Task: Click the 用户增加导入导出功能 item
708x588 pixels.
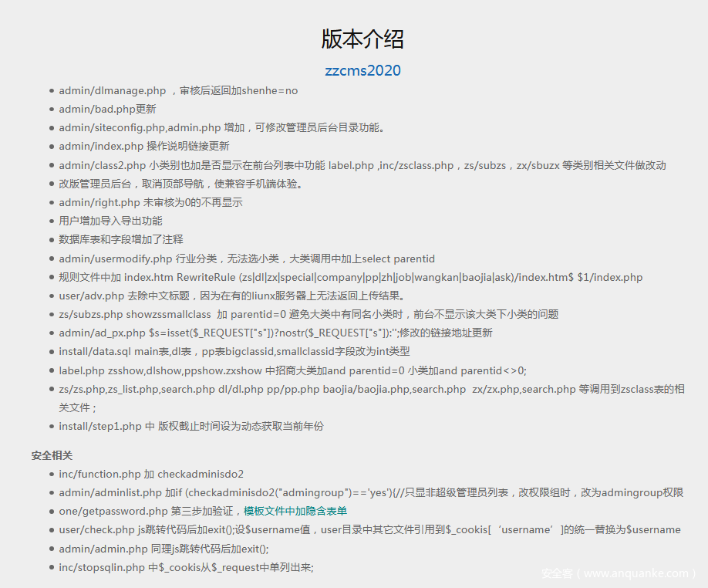Action: point(110,221)
